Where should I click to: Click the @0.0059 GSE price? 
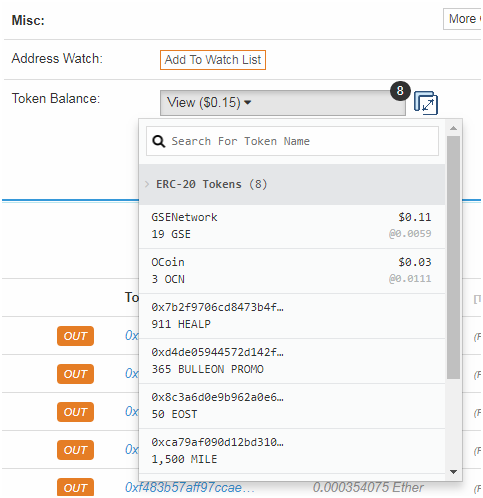click(x=410, y=234)
